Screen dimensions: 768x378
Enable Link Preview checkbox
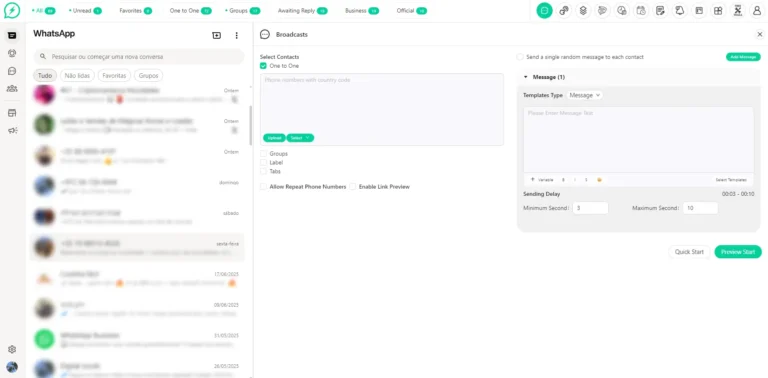(353, 187)
